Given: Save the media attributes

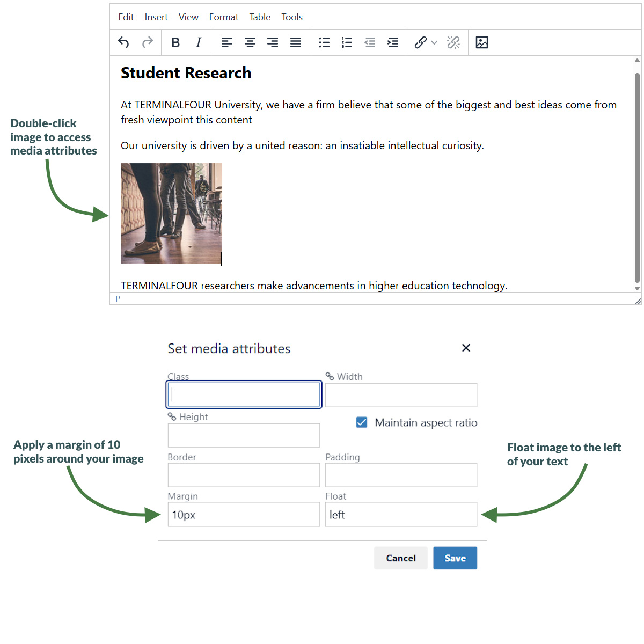Looking at the screenshot, I should pyautogui.click(x=455, y=558).
